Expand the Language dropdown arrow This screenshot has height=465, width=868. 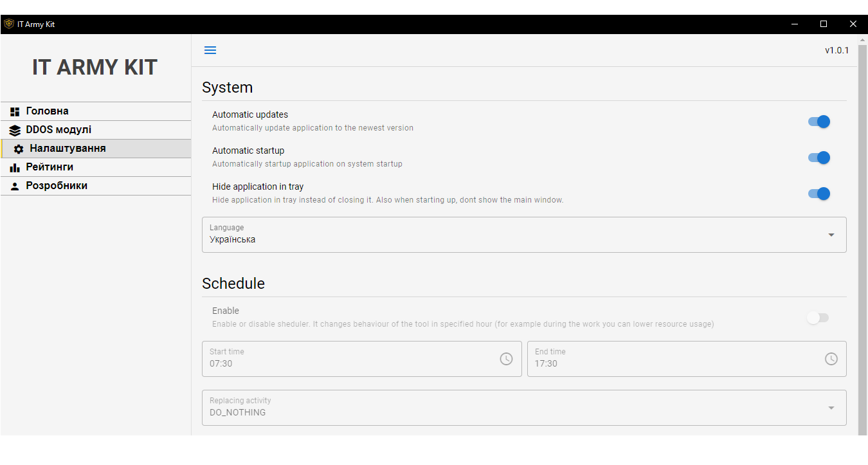[831, 235]
